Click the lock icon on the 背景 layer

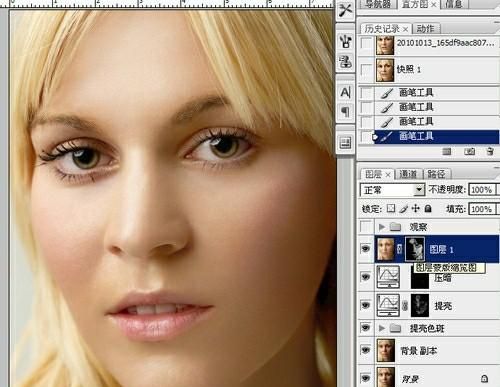[484, 378]
